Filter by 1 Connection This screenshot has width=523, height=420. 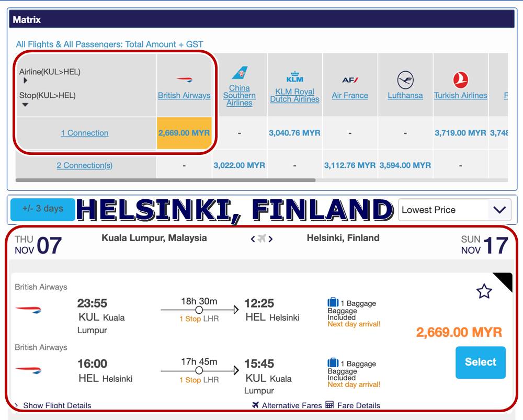pos(85,133)
